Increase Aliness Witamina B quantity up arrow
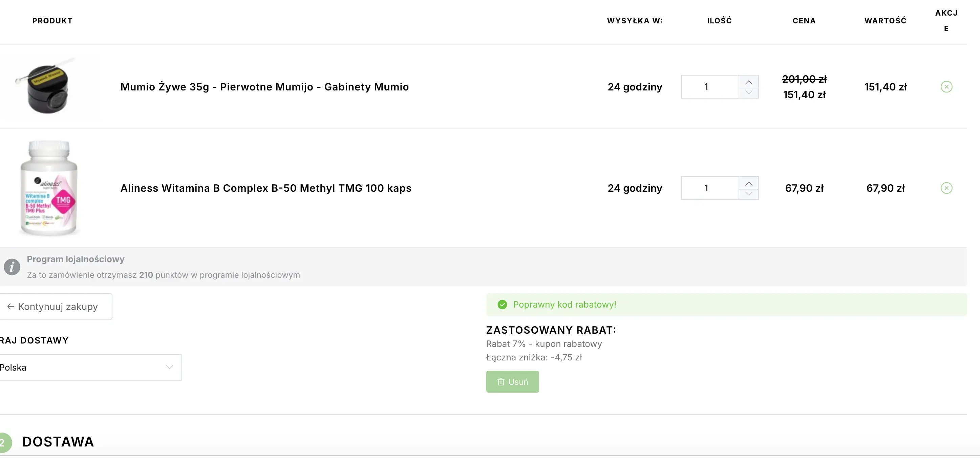 [748, 183]
